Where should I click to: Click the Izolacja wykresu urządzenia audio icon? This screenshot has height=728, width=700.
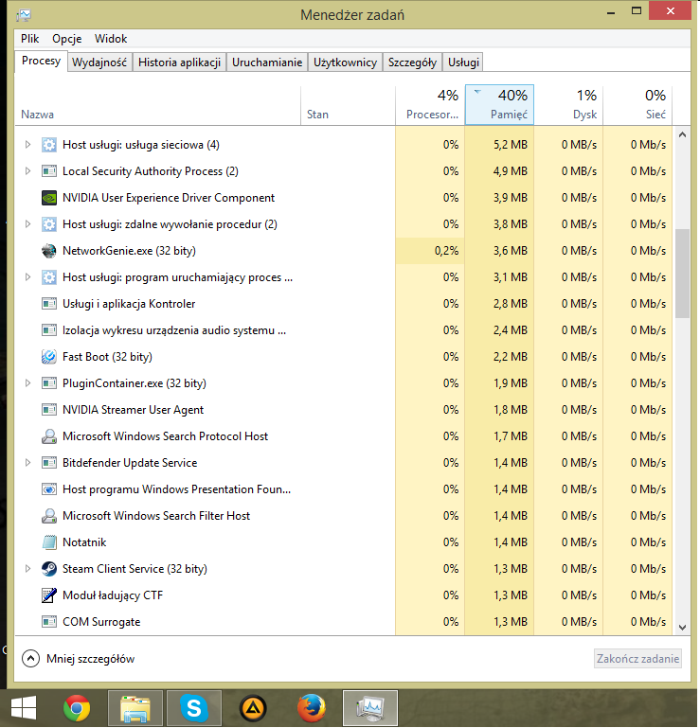(49, 330)
